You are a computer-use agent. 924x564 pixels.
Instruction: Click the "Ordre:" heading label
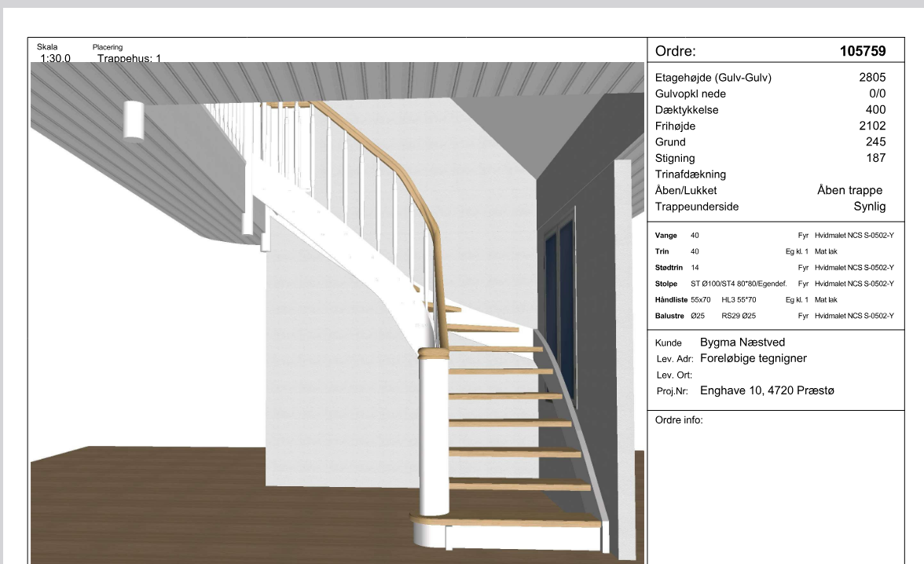coord(676,52)
